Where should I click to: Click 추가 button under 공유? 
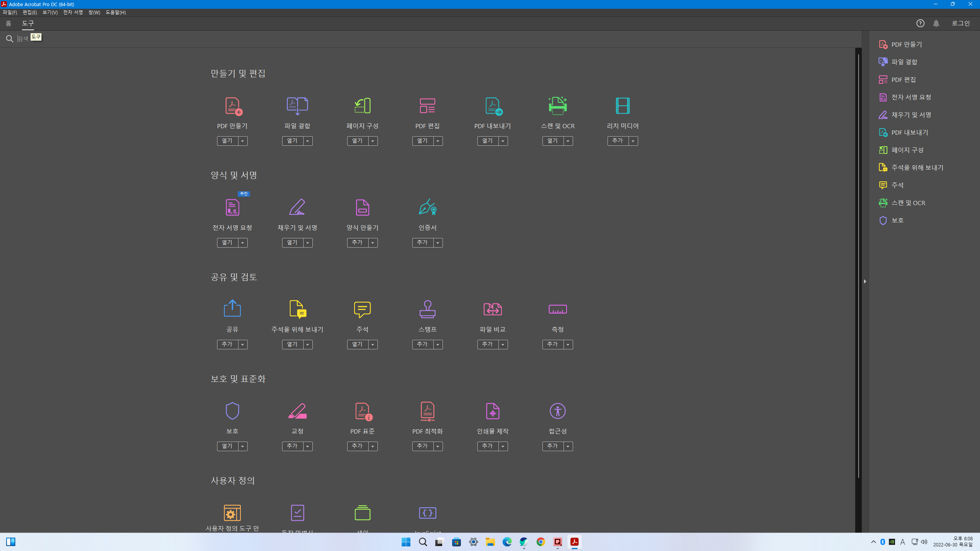tap(227, 344)
